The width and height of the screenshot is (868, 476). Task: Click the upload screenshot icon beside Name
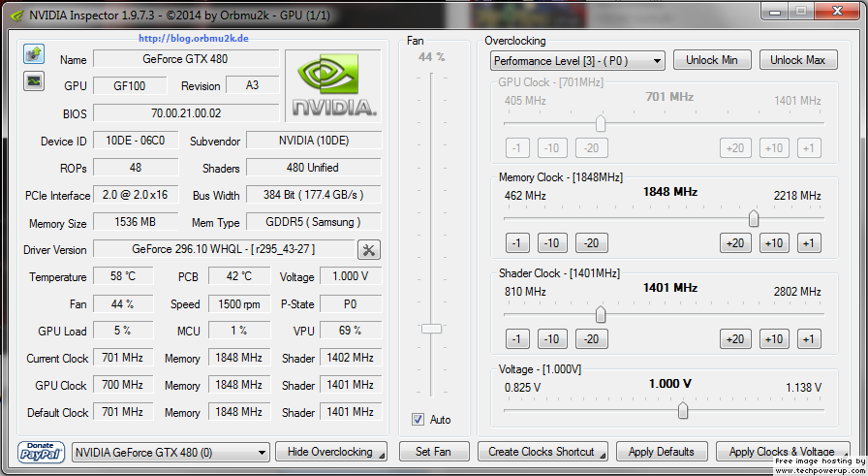pyautogui.click(x=34, y=54)
